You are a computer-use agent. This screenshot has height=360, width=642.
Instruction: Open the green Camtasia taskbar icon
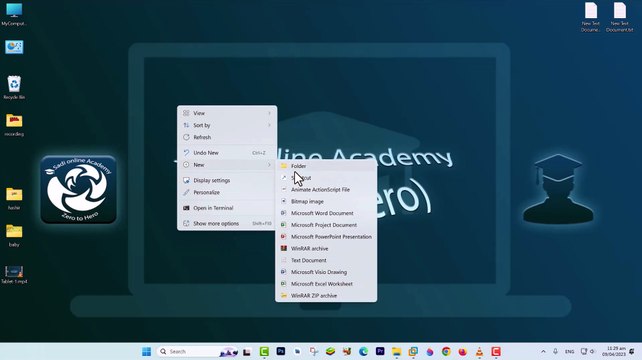264,351
